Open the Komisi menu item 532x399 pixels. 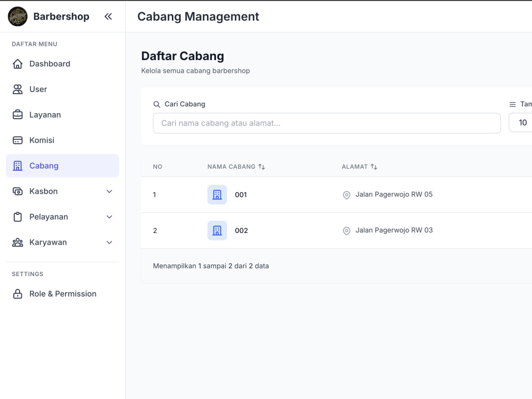point(62,140)
